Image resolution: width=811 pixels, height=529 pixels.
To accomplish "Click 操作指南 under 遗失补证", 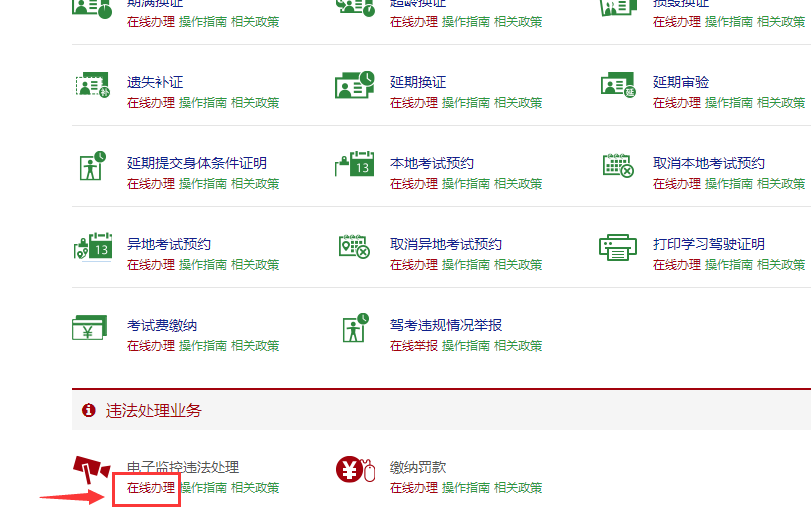I will coord(203,103).
